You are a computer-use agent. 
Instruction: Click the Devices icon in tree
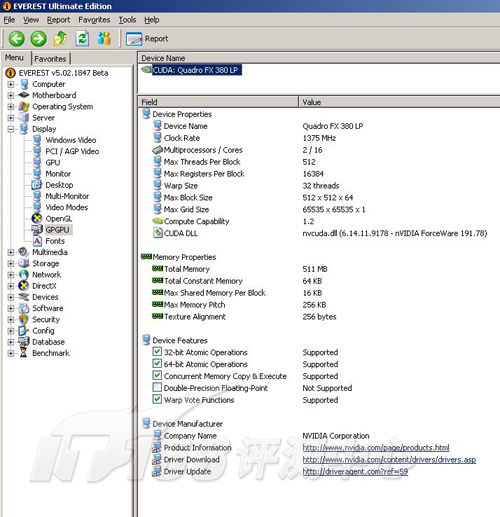click(24, 297)
